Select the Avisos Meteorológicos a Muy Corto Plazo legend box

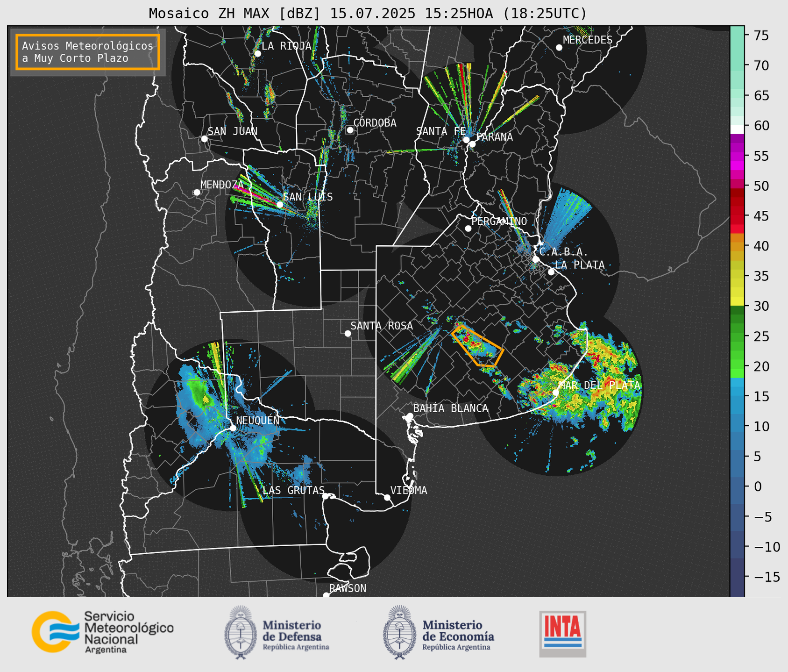[x=88, y=52]
